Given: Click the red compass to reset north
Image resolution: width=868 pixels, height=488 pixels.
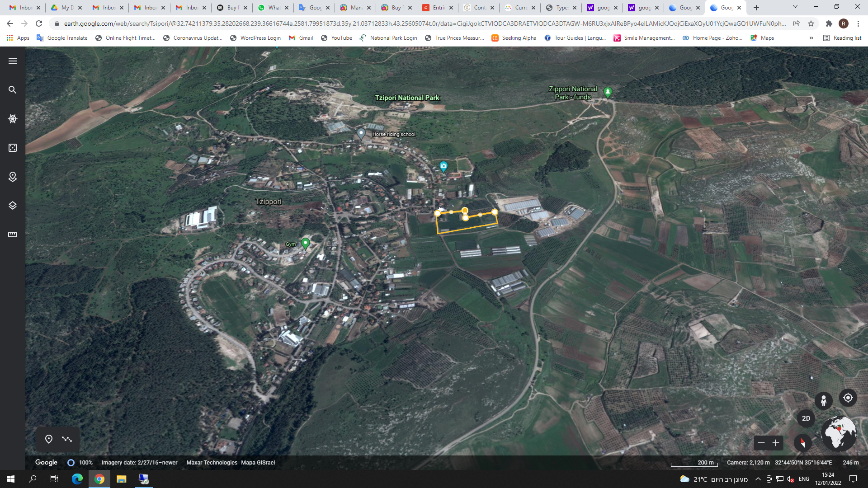Looking at the screenshot, I should [x=802, y=443].
